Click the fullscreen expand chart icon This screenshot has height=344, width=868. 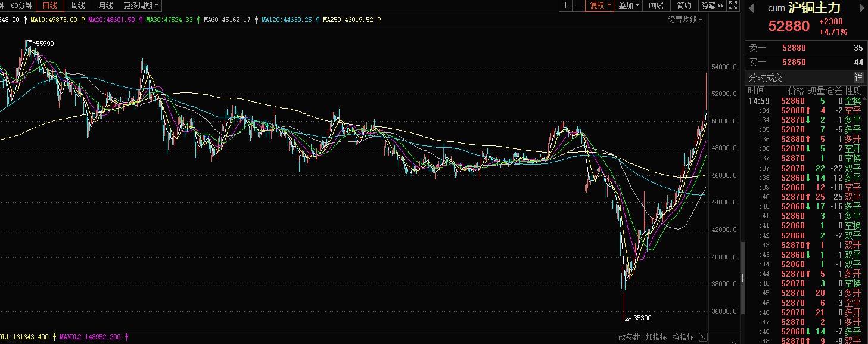(x=733, y=5)
